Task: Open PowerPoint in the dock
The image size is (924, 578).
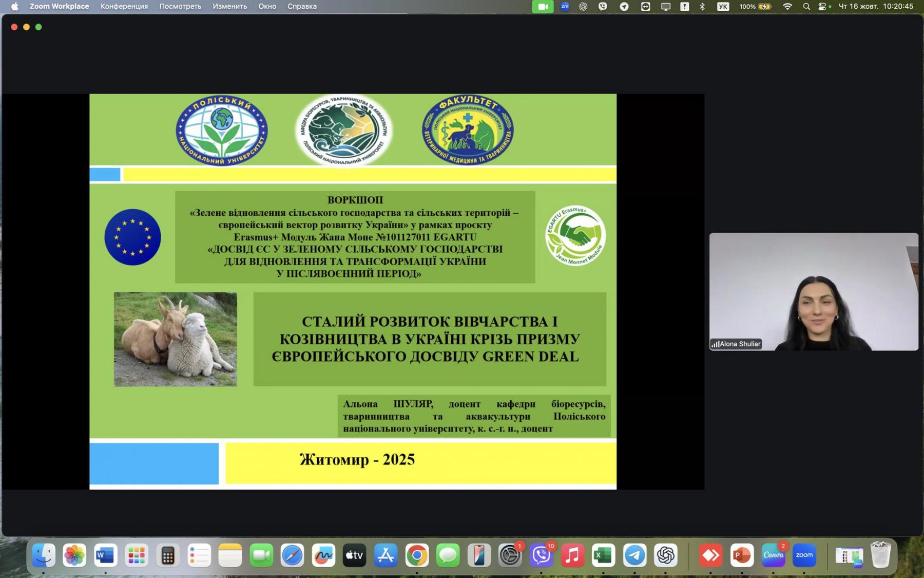Action: point(742,555)
